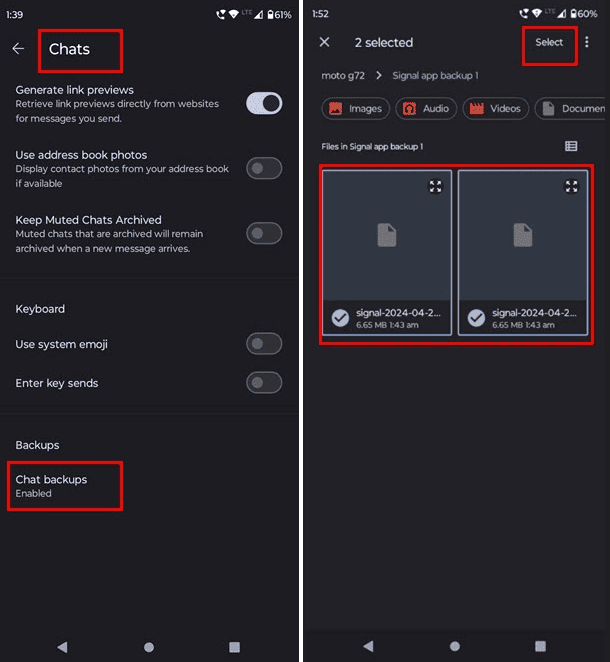610x662 pixels.
Task: Tap 'Files in Signal app backup 1' label
Action: click(x=372, y=147)
